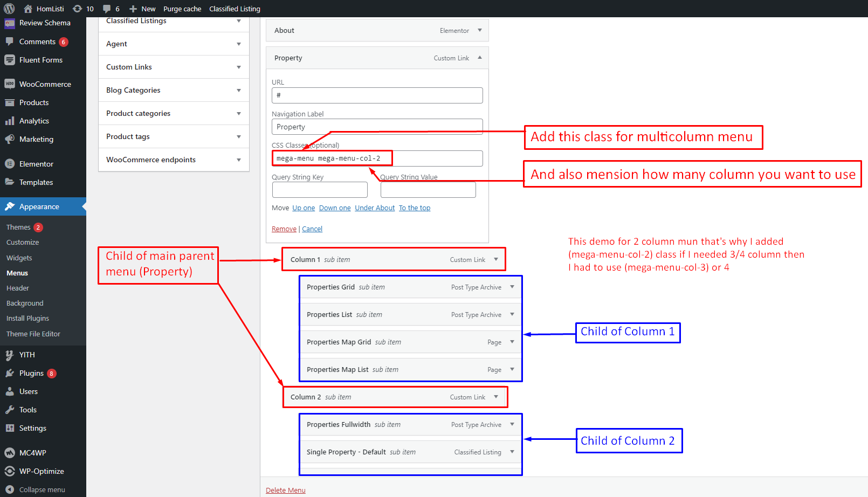
Task: Focus the Query String Value field
Action: (x=428, y=190)
